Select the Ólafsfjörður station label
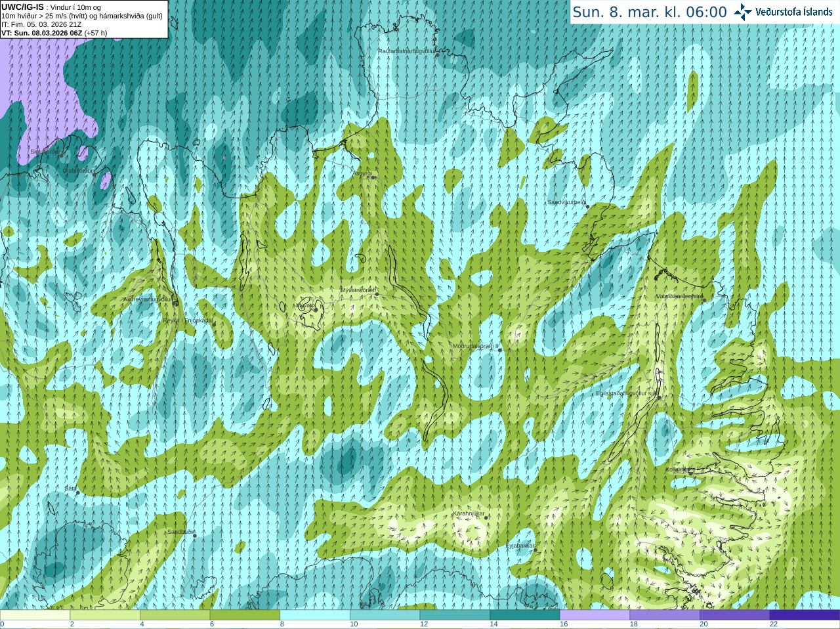 click(x=77, y=171)
